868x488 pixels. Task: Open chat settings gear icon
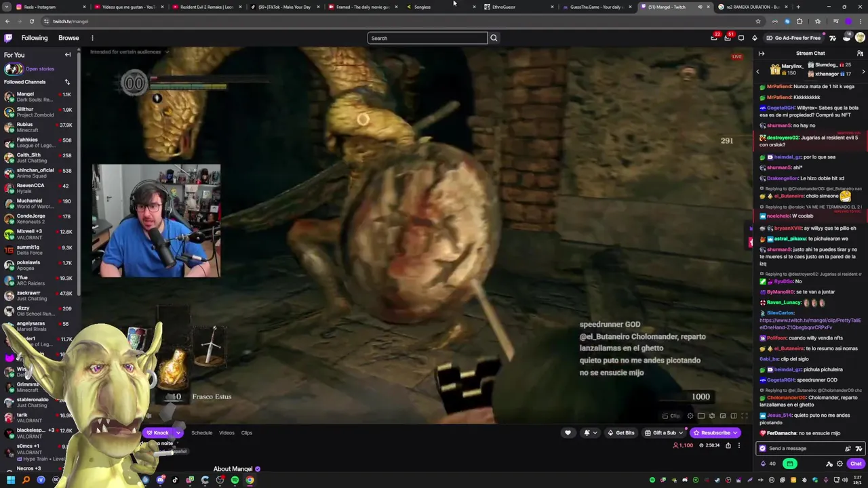point(840,464)
